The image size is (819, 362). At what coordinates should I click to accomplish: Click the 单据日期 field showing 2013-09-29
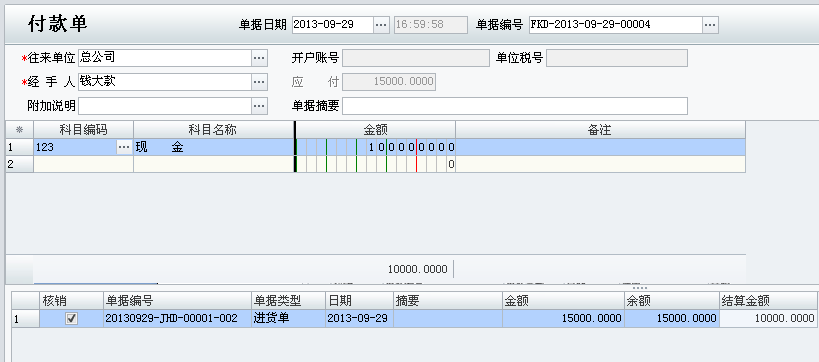coord(333,25)
